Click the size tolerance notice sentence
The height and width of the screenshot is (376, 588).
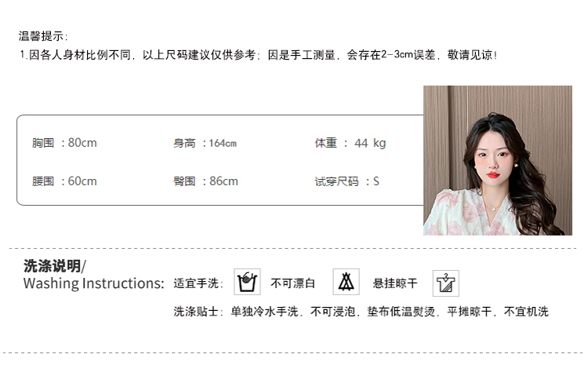[259, 55]
